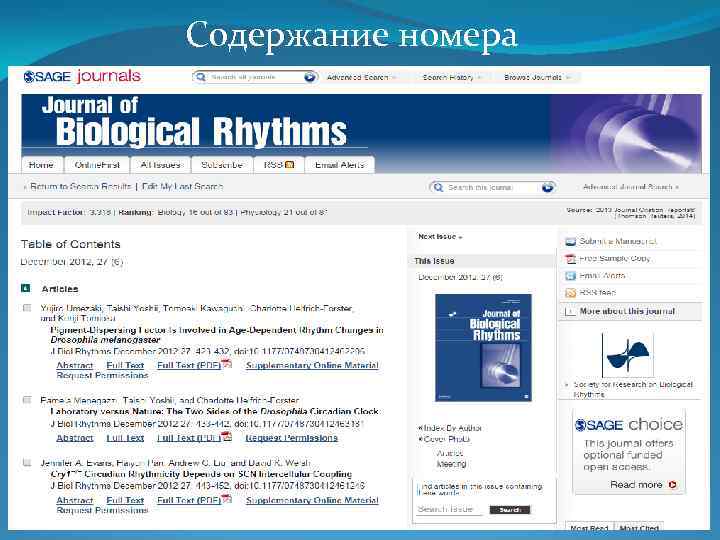Click the Search Issue text field
The height and width of the screenshot is (540, 720).
[449, 509]
